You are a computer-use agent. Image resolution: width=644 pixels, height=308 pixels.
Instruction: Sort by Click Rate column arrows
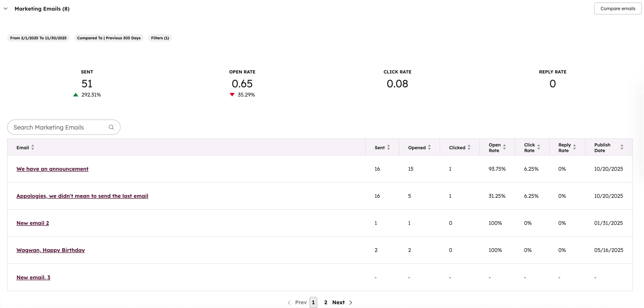tap(539, 147)
